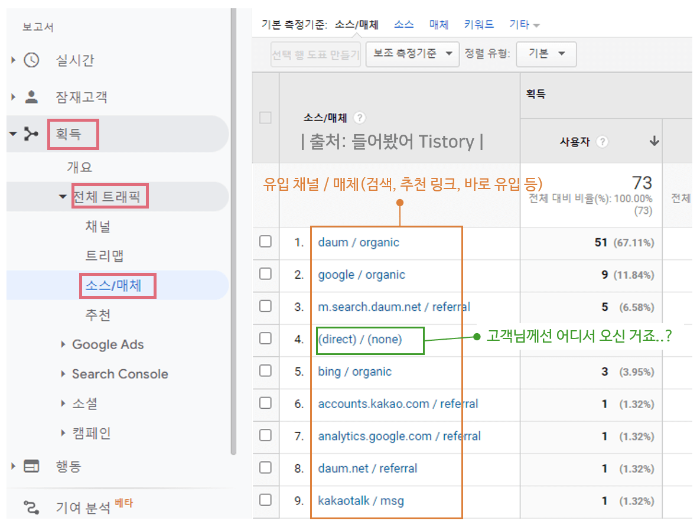Screen dimensions: 700x526
Task: Check the m.search.daum.net row
Action: click(x=265, y=306)
